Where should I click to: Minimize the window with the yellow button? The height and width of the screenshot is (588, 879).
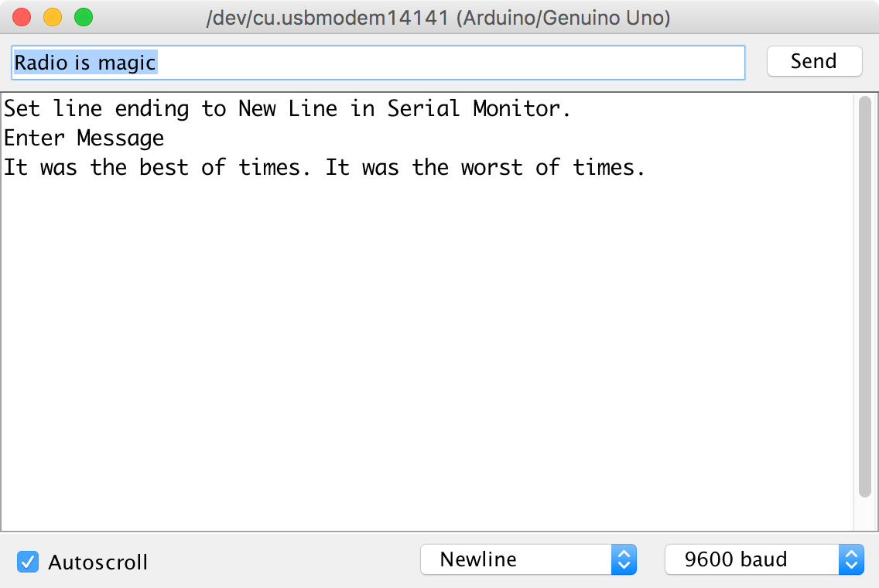point(53,17)
